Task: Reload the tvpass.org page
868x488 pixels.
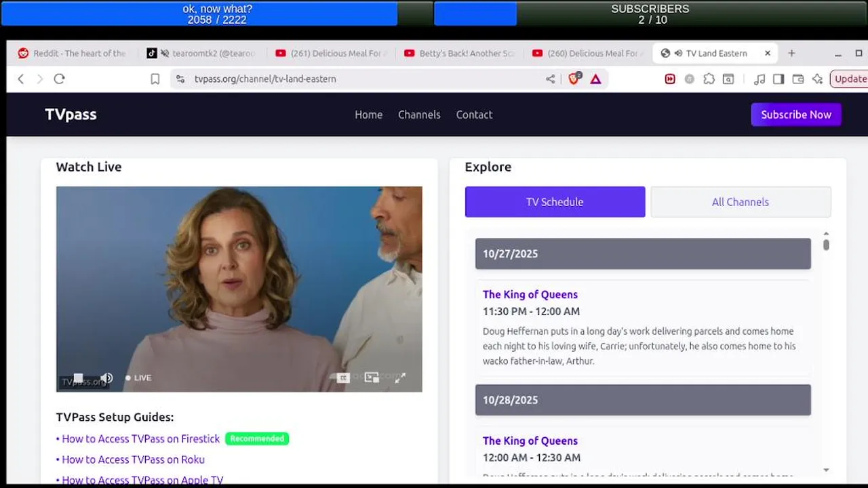Action: [x=59, y=79]
